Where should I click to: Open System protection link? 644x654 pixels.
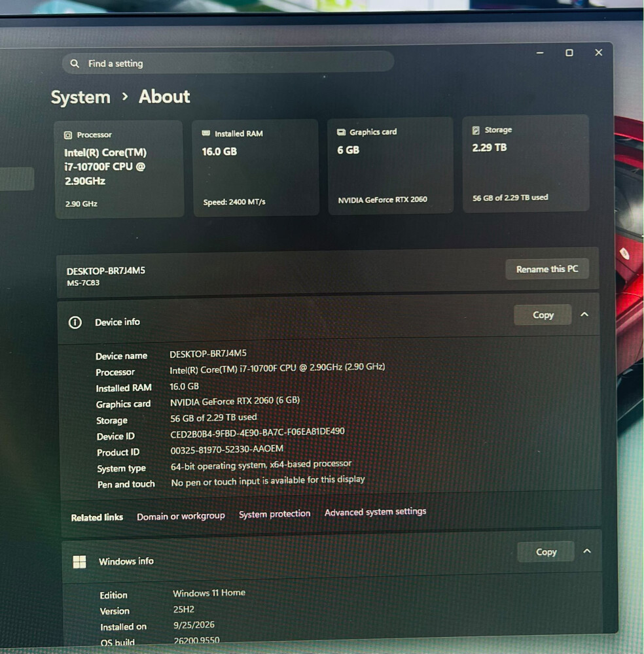(x=275, y=514)
